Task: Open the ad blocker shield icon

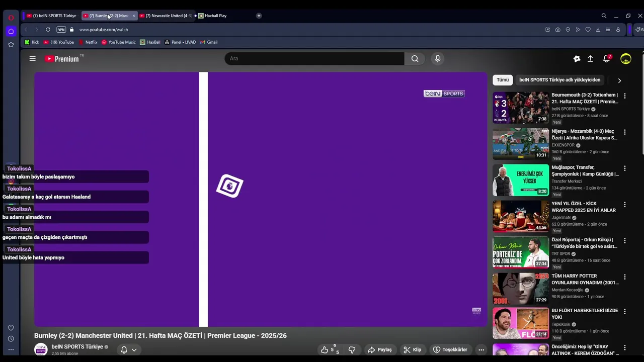Action: [x=568, y=30]
